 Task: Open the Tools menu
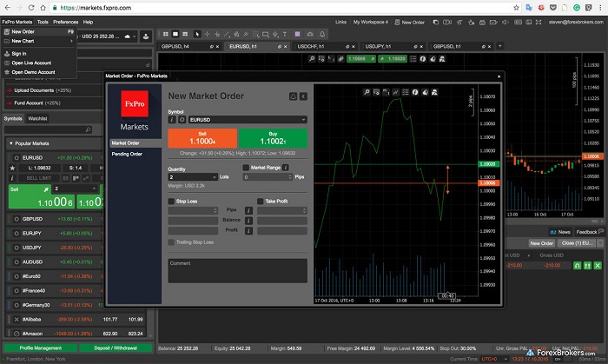pyautogui.click(x=43, y=22)
